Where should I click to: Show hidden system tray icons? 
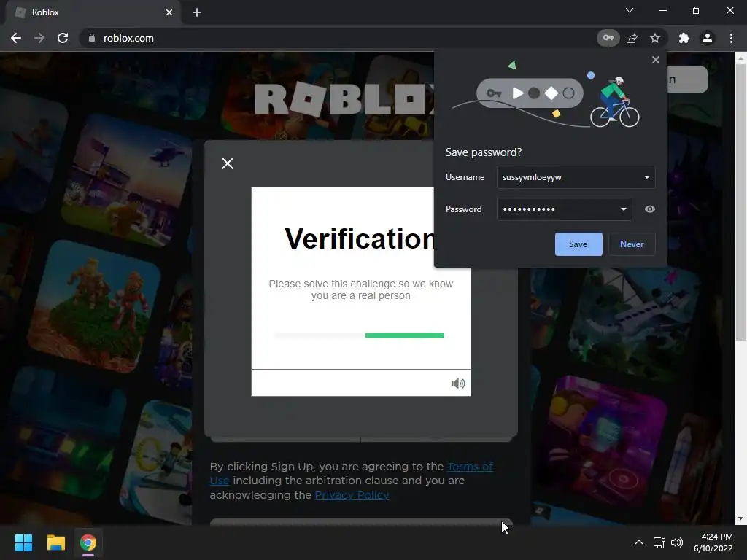tap(639, 542)
